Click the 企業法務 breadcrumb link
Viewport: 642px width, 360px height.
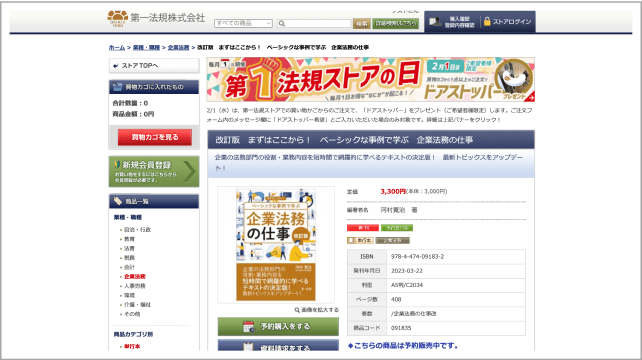pyautogui.click(x=179, y=48)
